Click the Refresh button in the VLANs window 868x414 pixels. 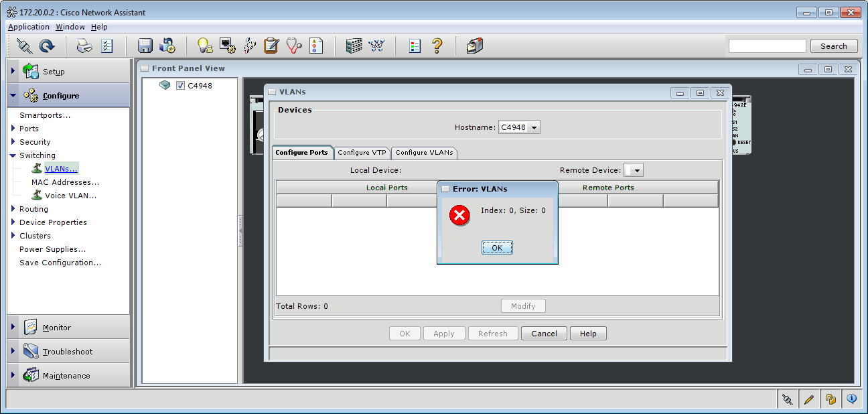[493, 334]
